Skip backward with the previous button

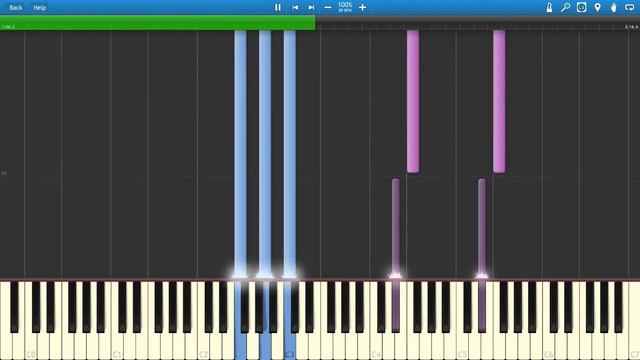coord(295,7)
